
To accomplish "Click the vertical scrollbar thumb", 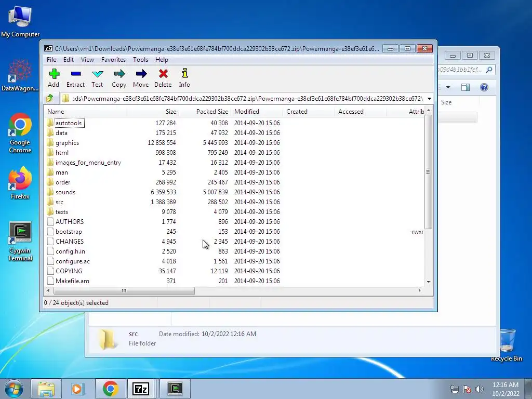I will (x=429, y=171).
